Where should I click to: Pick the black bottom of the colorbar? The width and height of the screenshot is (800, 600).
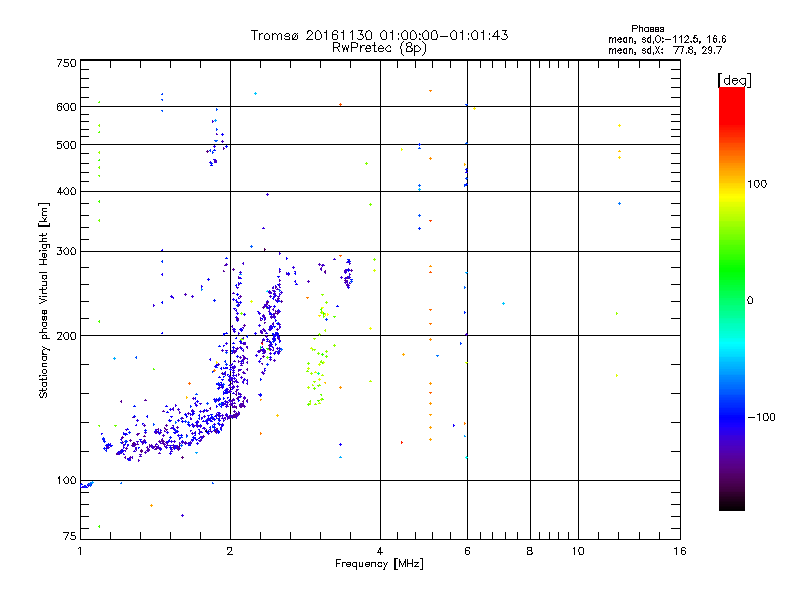(x=731, y=505)
